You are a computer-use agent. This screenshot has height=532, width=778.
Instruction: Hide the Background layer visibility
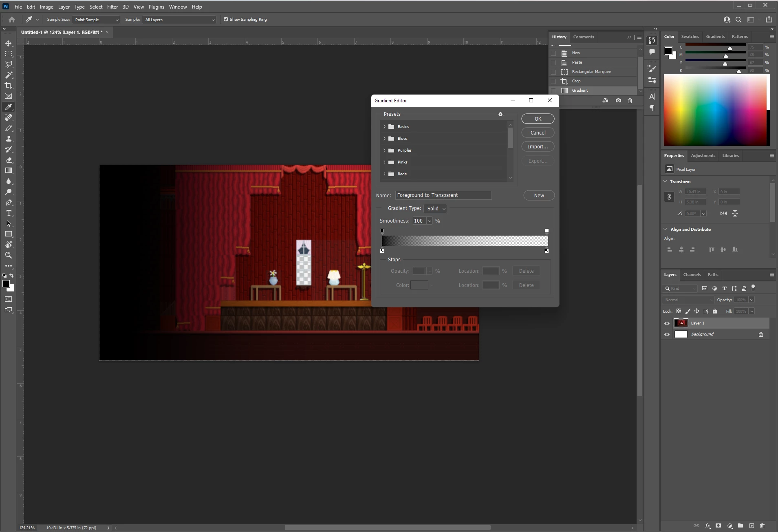coord(667,334)
